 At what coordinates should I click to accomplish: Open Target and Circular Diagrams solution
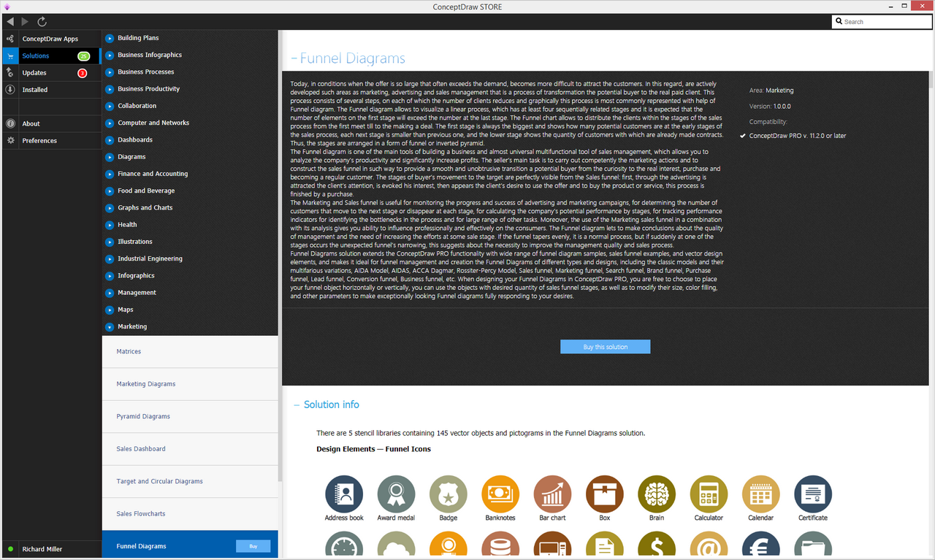pos(190,481)
